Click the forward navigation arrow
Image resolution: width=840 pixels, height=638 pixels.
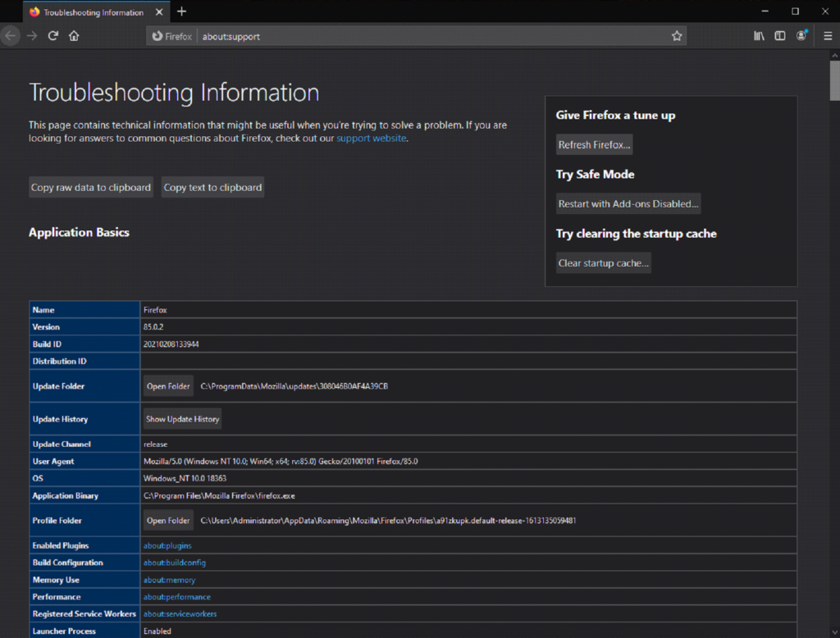point(32,36)
